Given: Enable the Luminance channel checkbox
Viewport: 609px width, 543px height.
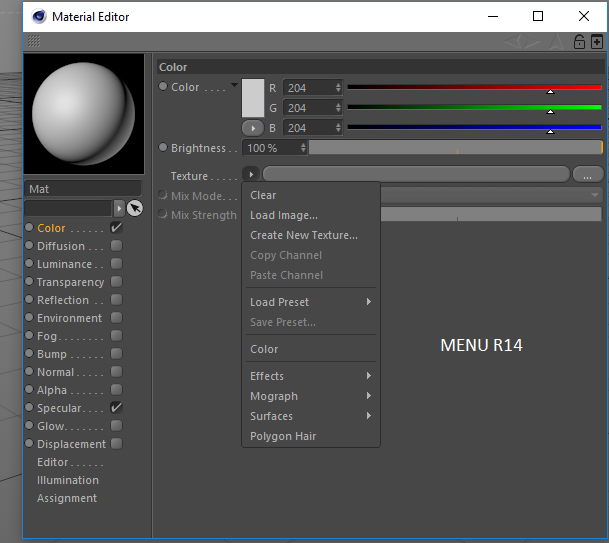Looking at the screenshot, I should point(116,263).
